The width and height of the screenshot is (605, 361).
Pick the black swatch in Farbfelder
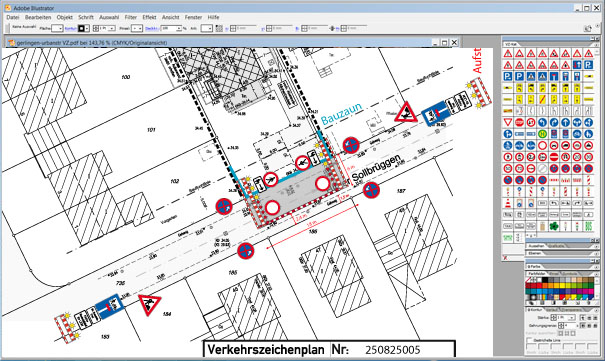coord(545,280)
